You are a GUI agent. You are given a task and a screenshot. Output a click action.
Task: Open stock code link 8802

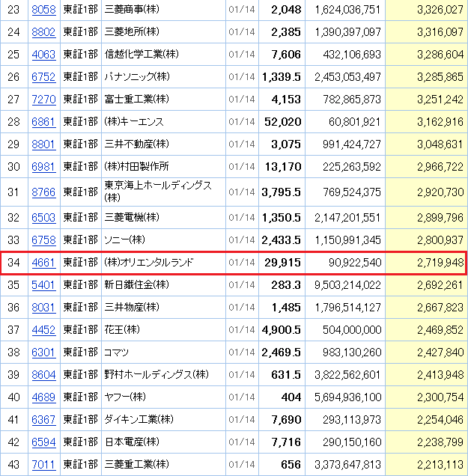click(43, 32)
